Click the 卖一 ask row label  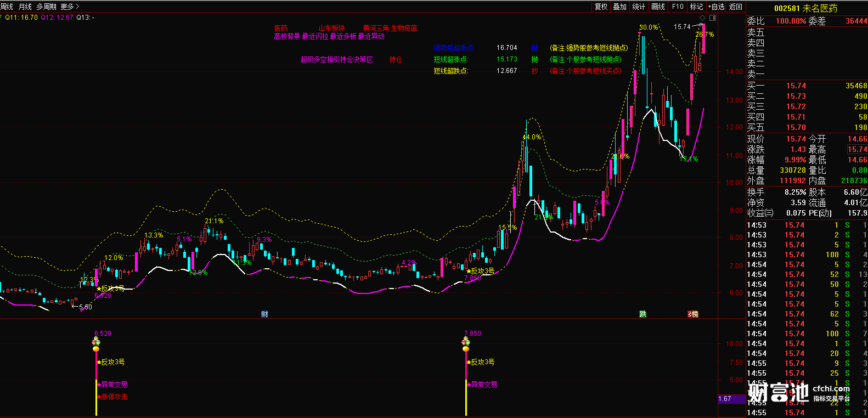click(x=756, y=75)
